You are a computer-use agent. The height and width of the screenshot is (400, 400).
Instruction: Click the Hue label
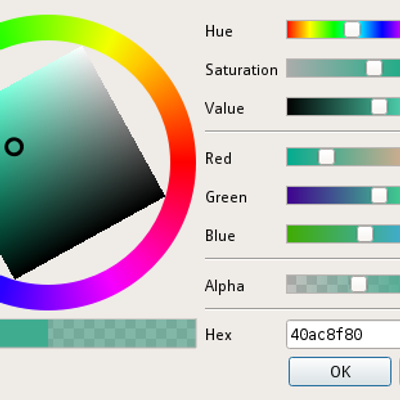click(x=219, y=31)
